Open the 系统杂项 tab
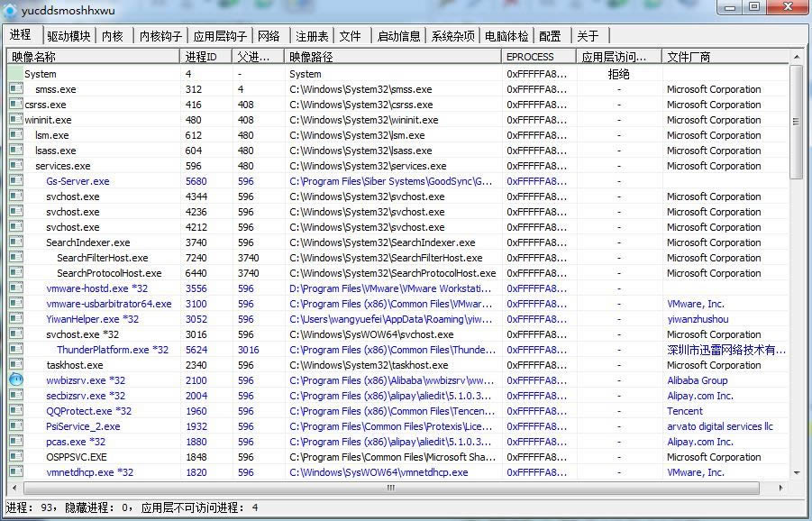 click(x=452, y=36)
